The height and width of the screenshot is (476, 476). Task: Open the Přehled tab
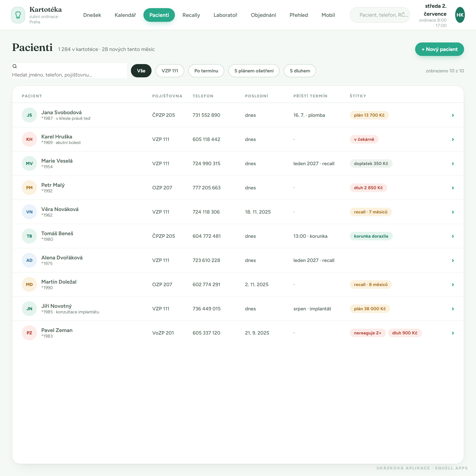coord(299,15)
